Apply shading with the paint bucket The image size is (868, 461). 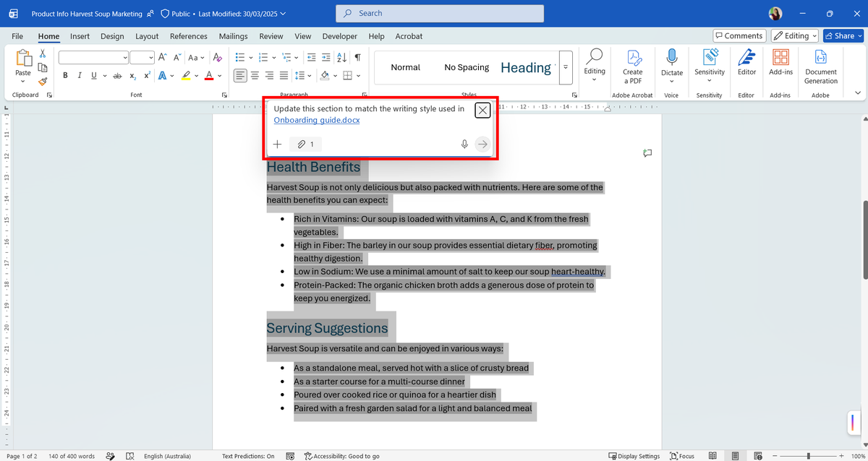[x=325, y=75]
